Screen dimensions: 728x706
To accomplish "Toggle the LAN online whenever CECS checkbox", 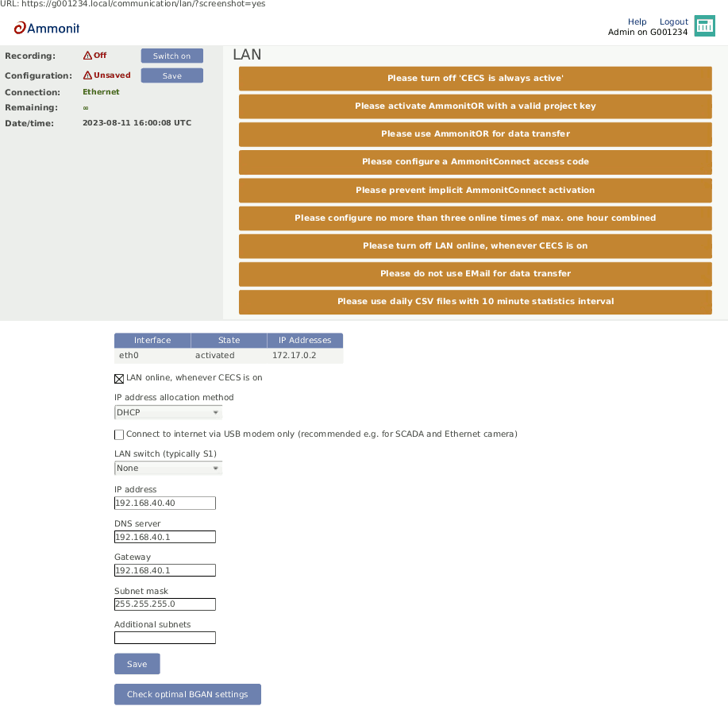I will click(118, 378).
